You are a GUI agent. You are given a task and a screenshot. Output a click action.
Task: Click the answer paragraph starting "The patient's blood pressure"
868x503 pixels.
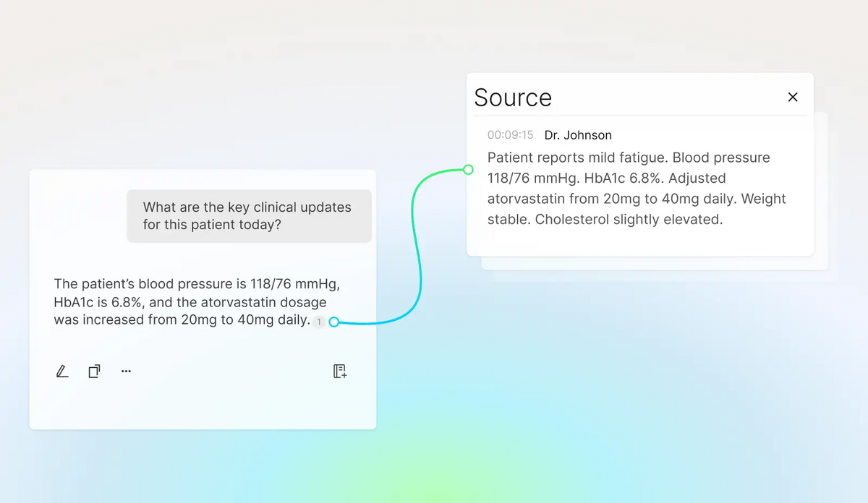197,302
